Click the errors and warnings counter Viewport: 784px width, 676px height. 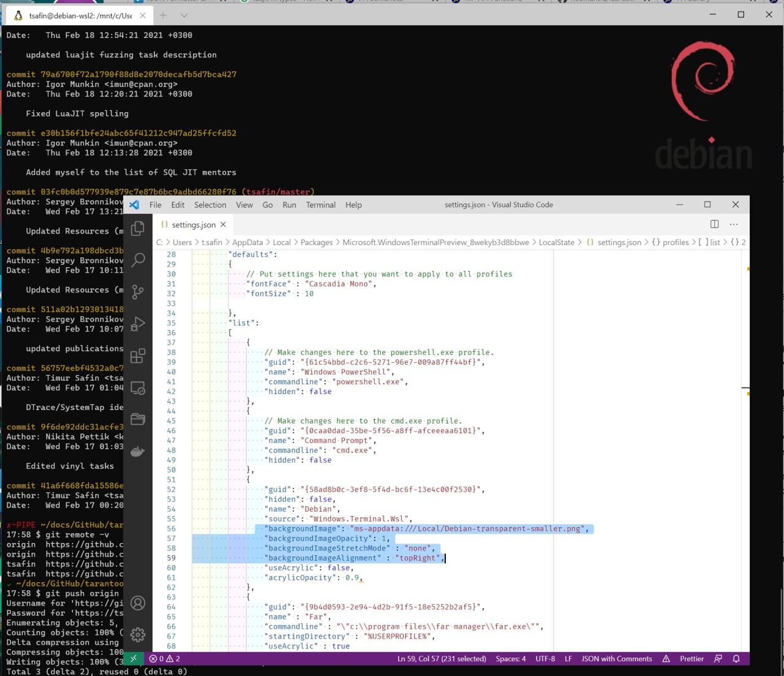[x=165, y=659]
